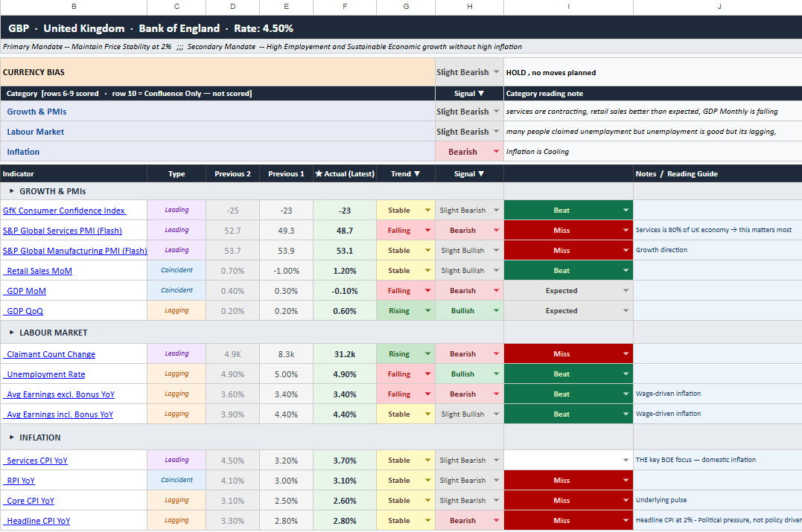Open GDP QoQ Expected result dropdown
Screen dimensions: 802x532
(626, 310)
